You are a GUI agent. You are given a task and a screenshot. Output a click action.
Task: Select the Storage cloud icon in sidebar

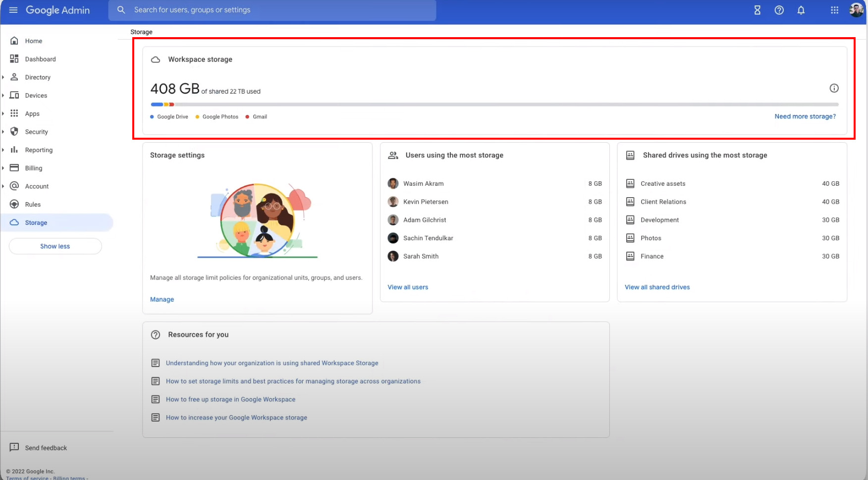(x=15, y=222)
